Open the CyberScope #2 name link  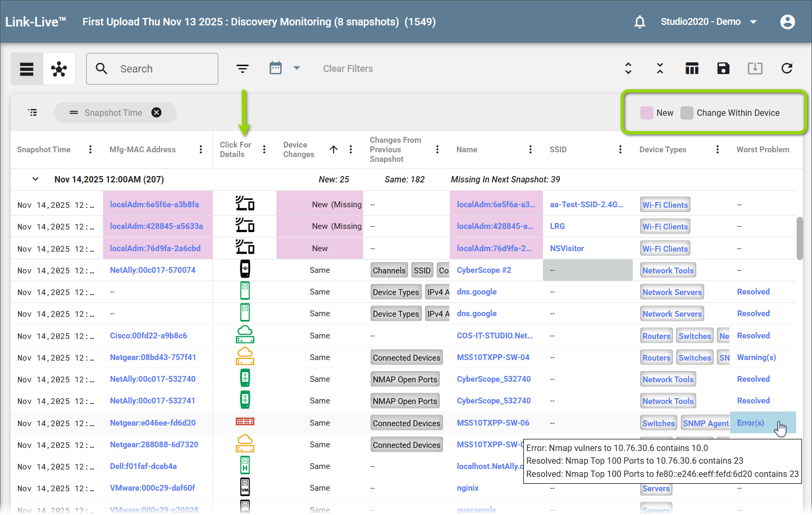[484, 270]
